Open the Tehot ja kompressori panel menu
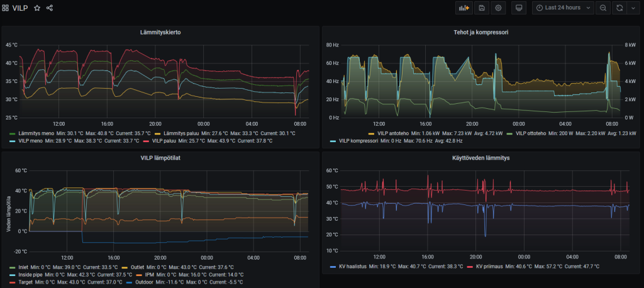Image resolution: width=644 pixels, height=288 pixels. (481, 32)
